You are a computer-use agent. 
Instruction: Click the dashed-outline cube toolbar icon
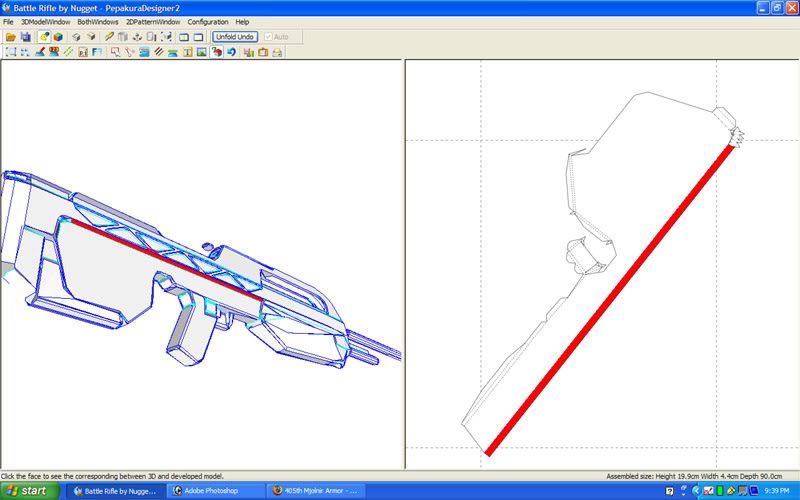coord(166,37)
